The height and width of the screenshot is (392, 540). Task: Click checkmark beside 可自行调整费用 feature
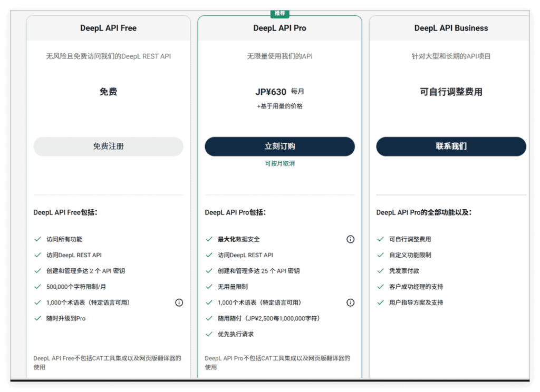(x=380, y=239)
